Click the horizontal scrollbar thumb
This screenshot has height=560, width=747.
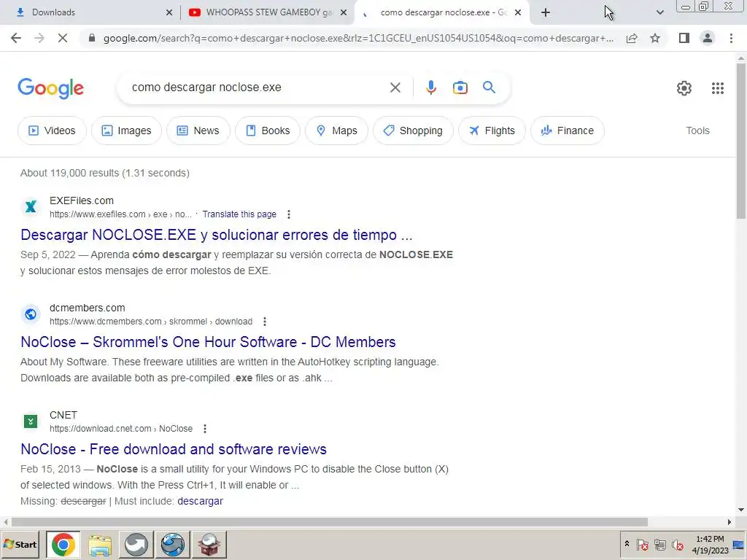(330, 522)
